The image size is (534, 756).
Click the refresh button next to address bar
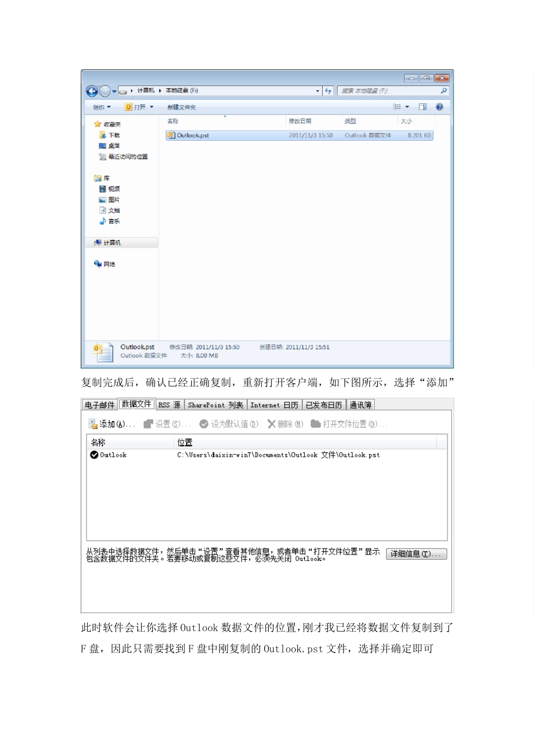328,91
